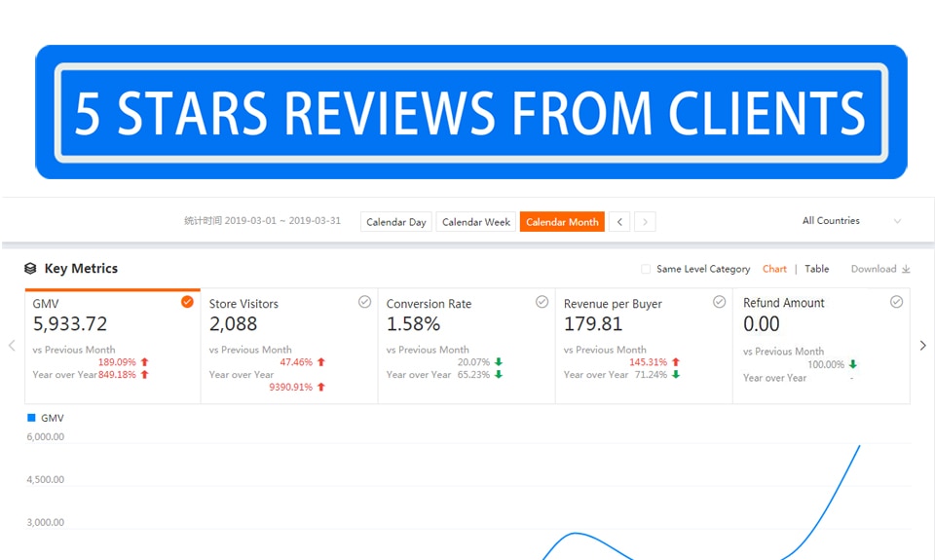Expand country list via dropdown chevron
Screen dimensions: 935x560
pyautogui.click(x=897, y=221)
